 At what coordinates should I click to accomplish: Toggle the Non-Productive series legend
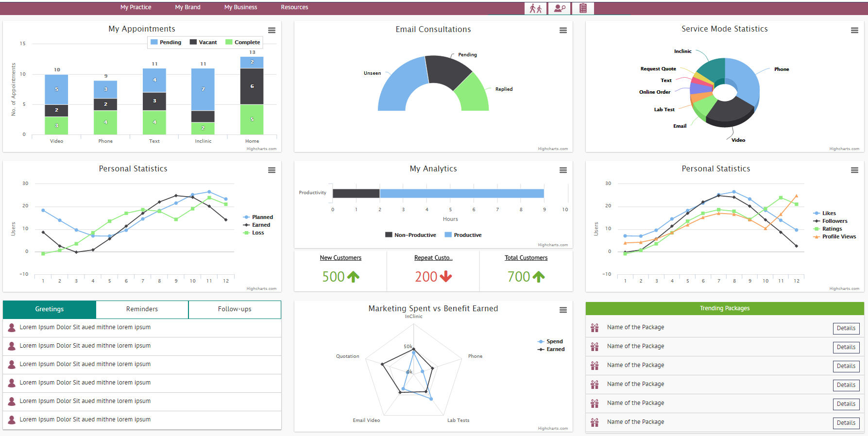pos(411,235)
